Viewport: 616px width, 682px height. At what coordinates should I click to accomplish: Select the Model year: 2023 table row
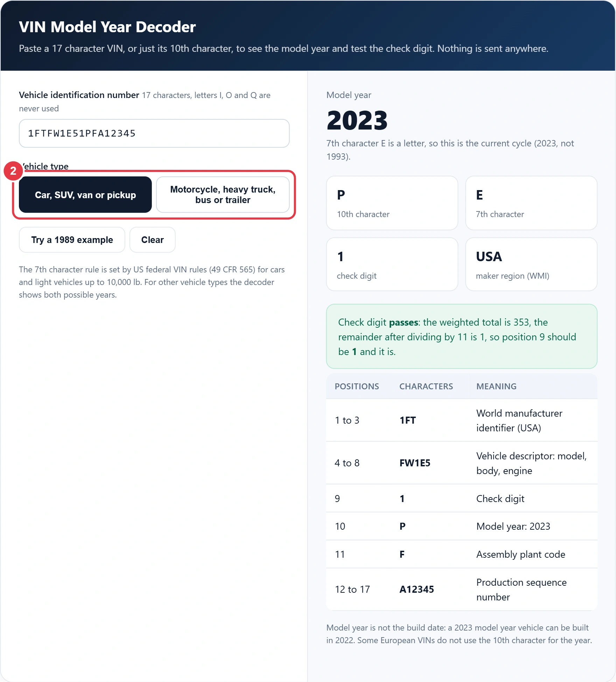point(462,526)
